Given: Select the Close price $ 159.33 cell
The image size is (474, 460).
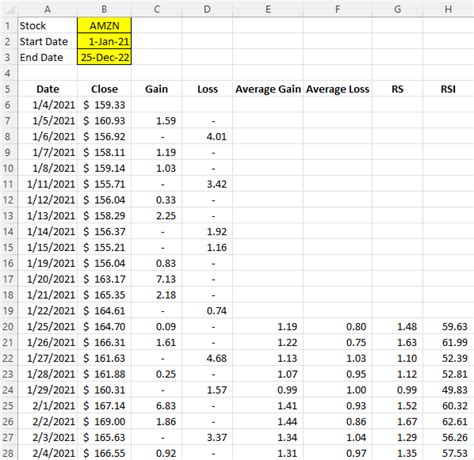Looking at the screenshot, I should click(104, 105).
